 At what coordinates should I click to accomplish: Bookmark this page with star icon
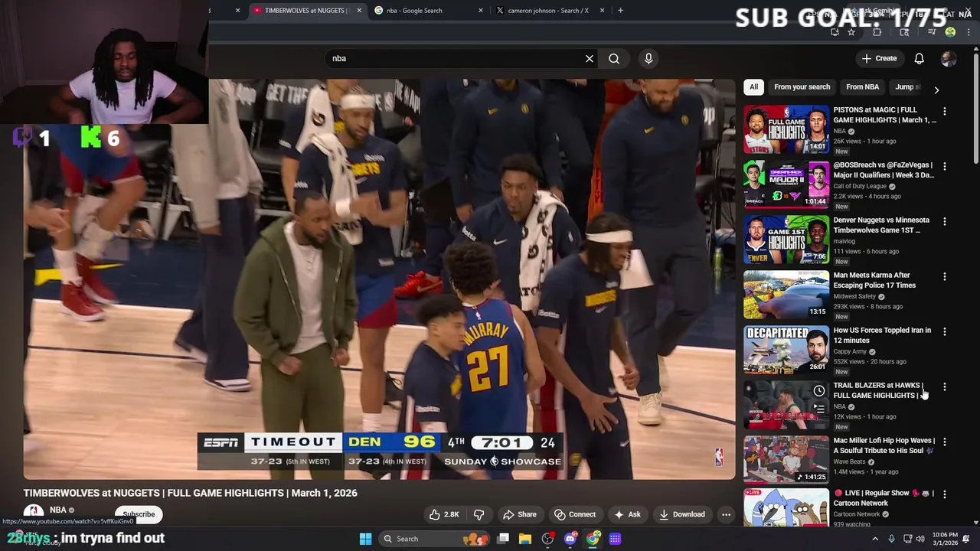tap(851, 32)
